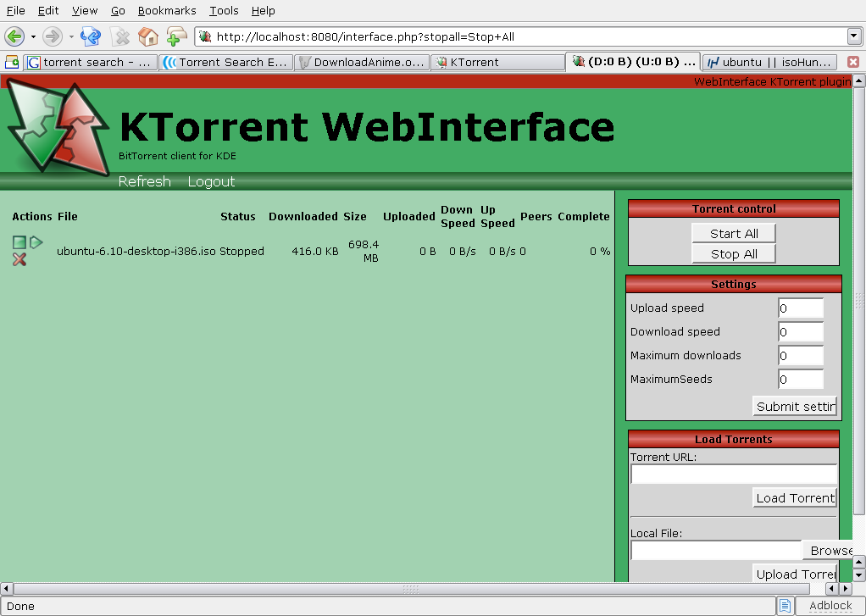Click the vertical scrollbar up arrow
Image resolution: width=866 pixels, height=616 pixels.
(x=858, y=81)
